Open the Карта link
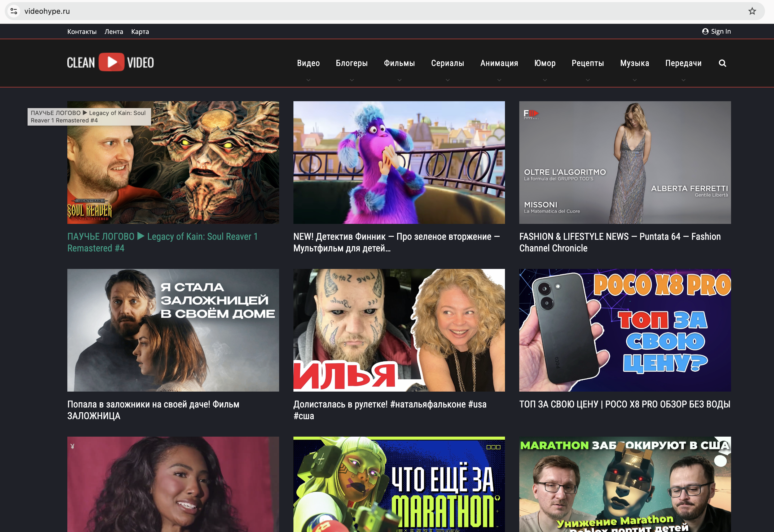 [140, 32]
